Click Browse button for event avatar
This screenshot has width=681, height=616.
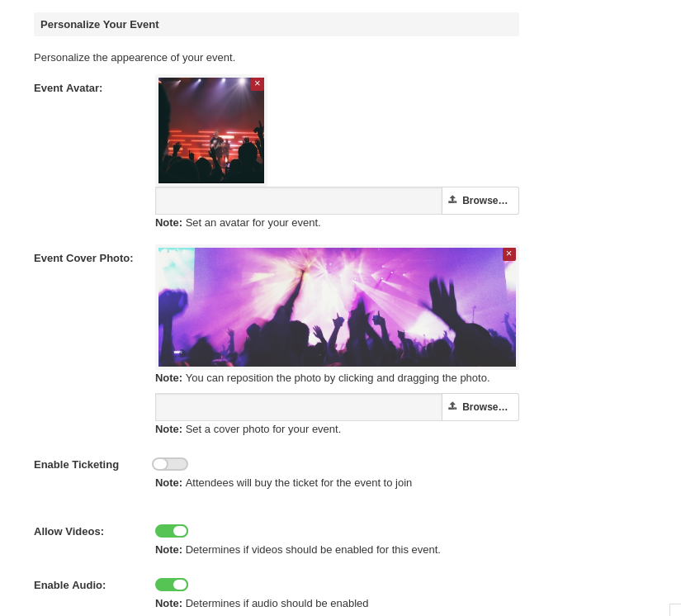[480, 201]
